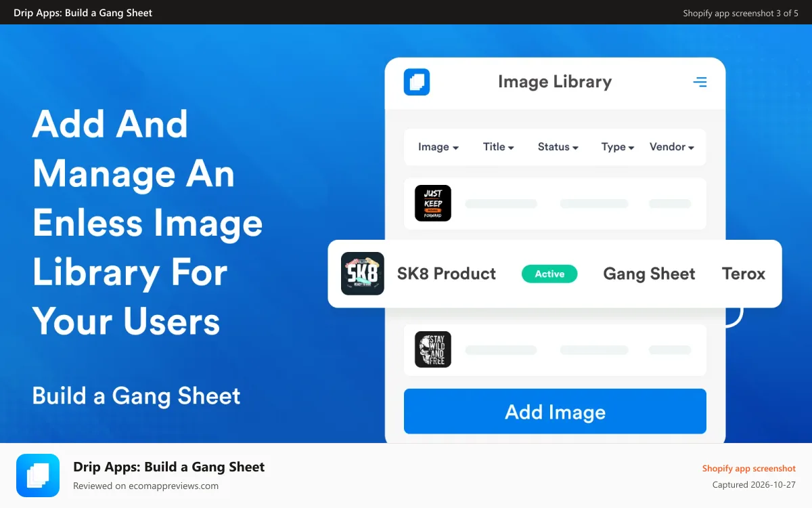The image size is (812, 508).
Task: Click the Gang Sheet type text
Action: click(649, 274)
